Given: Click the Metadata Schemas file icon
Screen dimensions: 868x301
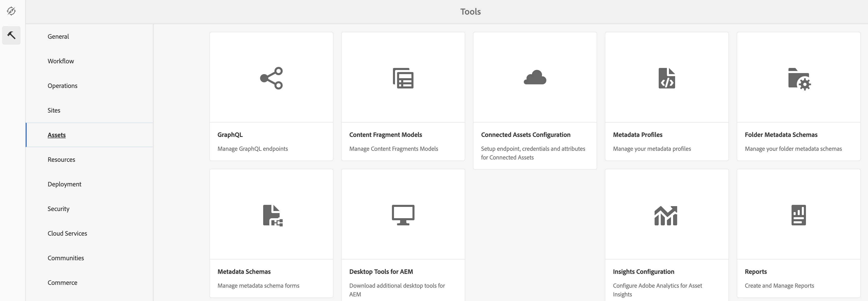Looking at the screenshot, I should pyautogui.click(x=272, y=215).
